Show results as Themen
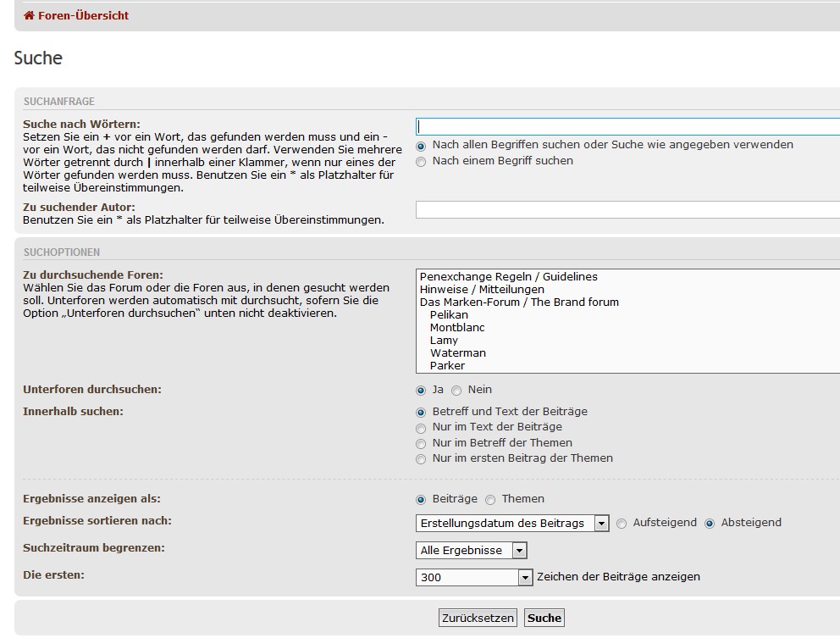The height and width of the screenshot is (638, 840). pyautogui.click(x=490, y=500)
